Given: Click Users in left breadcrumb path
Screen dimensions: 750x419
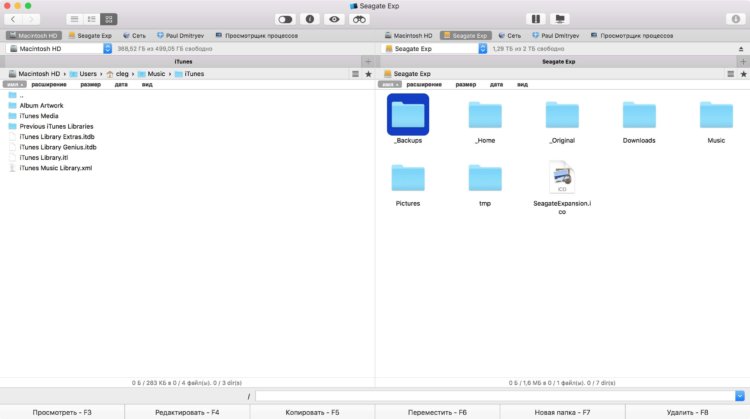Looking at the screenshot, I should (83, 74).
